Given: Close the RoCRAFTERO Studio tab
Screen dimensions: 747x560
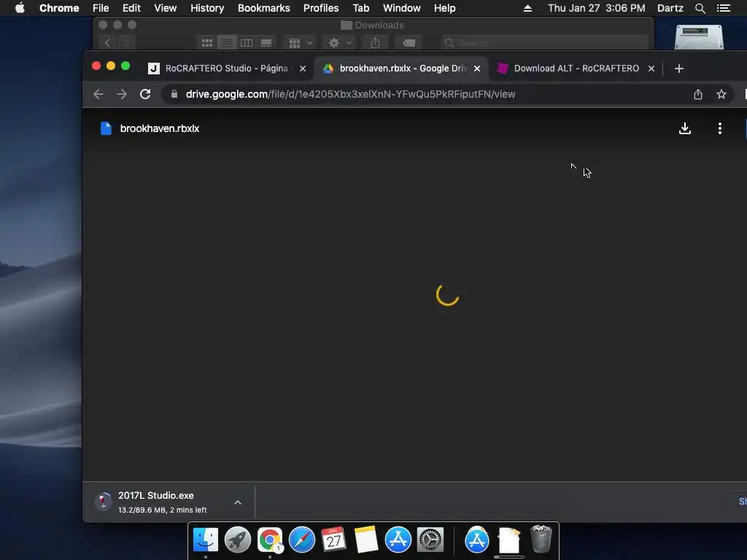Looking at the screenshot, I should 303,69.
